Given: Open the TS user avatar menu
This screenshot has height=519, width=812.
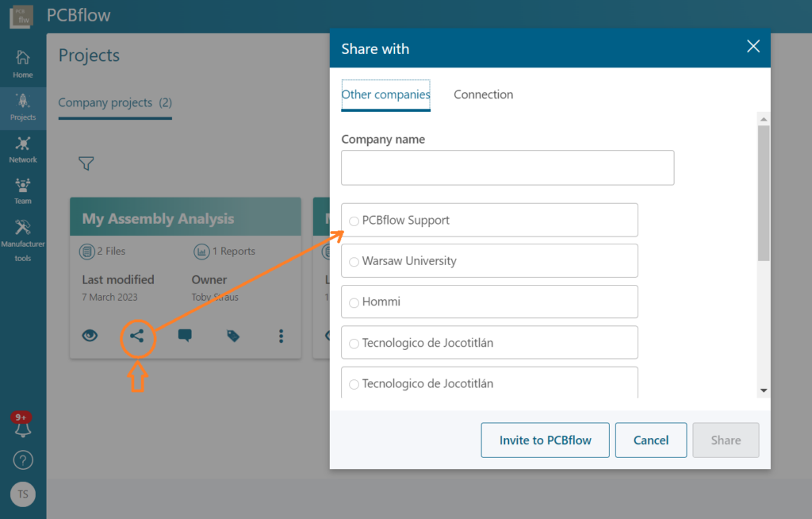Looking at the screenshot, I should point(23,494).
